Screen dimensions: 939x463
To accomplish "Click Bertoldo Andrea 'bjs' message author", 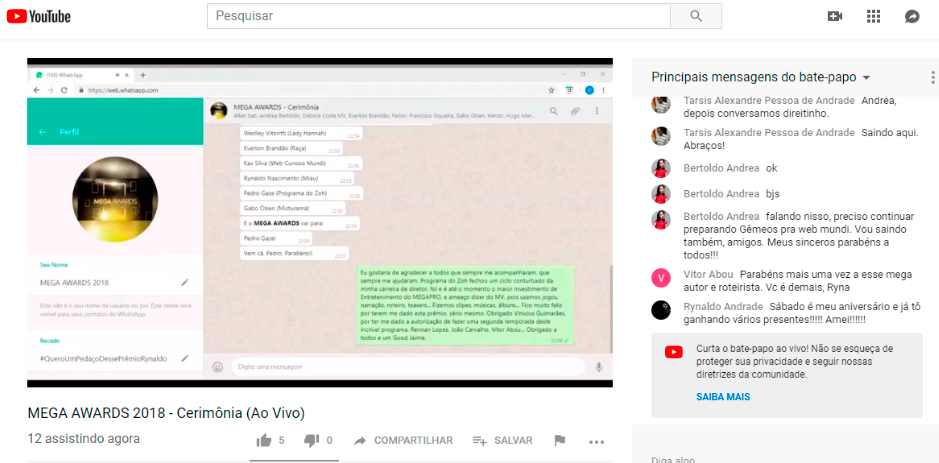I will [722, 194].
